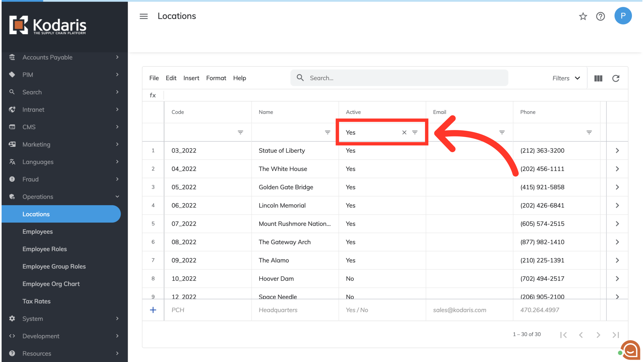The image size is (644, 362).
Task: Click the Search input field
Action: (x=399, y=78)
